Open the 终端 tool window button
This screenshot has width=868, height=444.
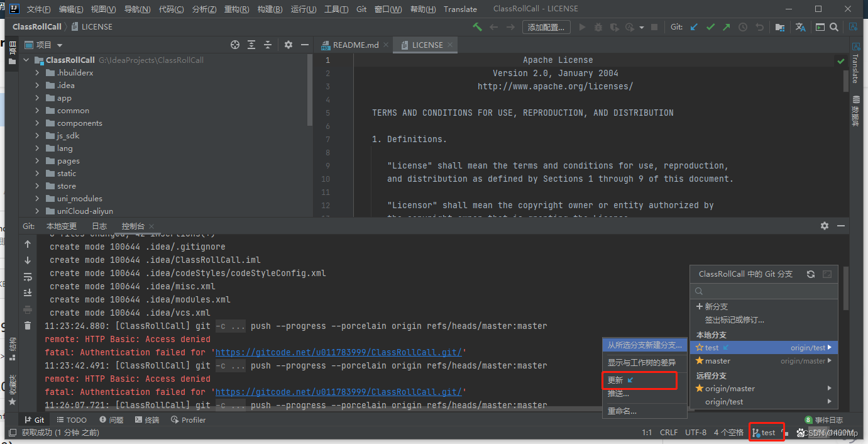coord(147,420)
